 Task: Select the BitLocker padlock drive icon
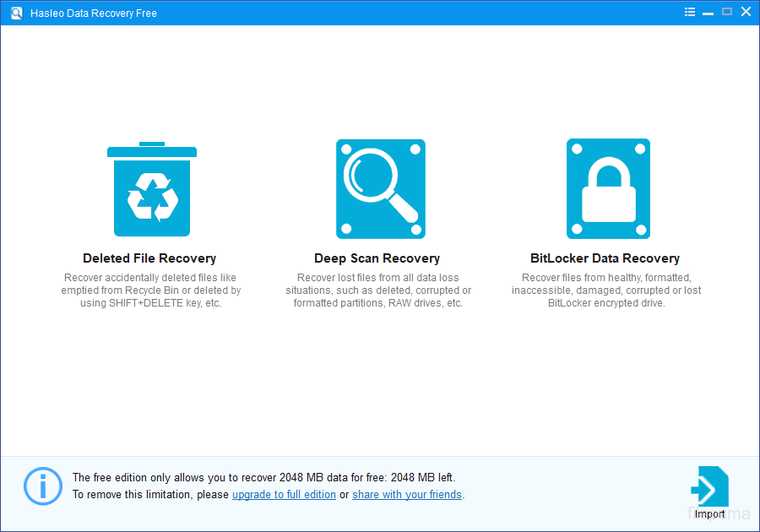[608, 189]
